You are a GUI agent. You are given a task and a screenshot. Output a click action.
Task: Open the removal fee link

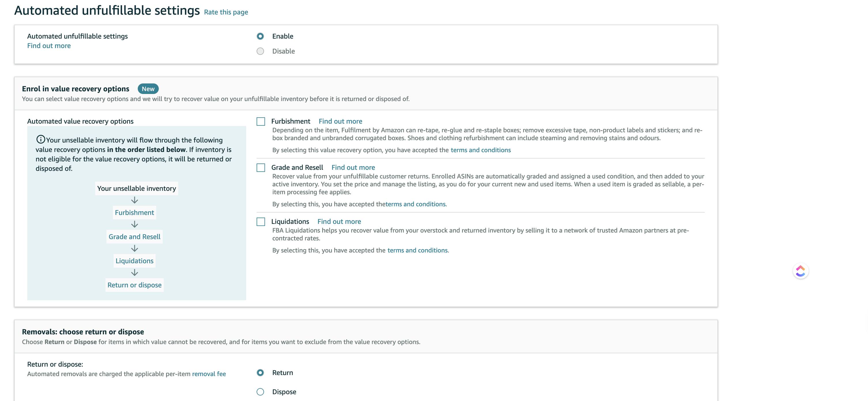209,374
